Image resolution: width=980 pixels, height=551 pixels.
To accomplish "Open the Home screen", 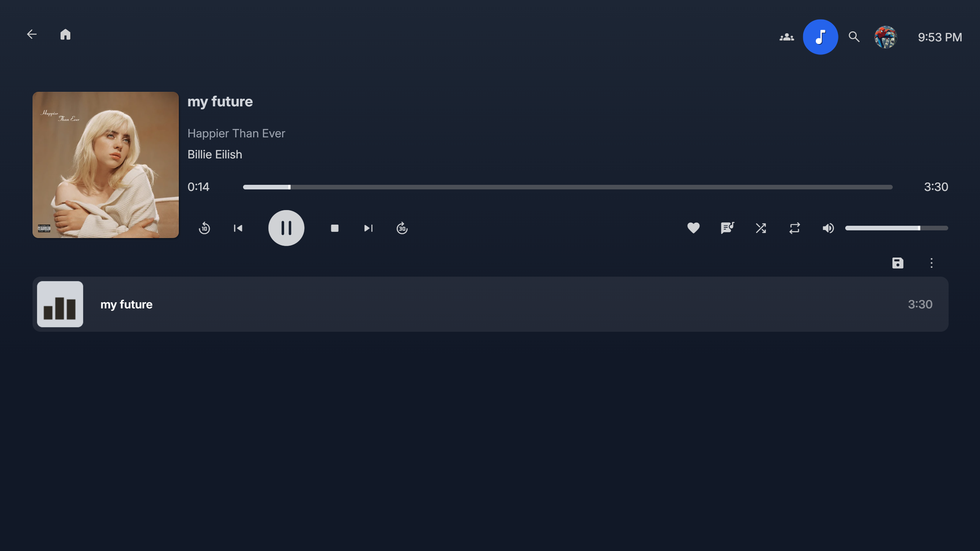I will (65, 34).
